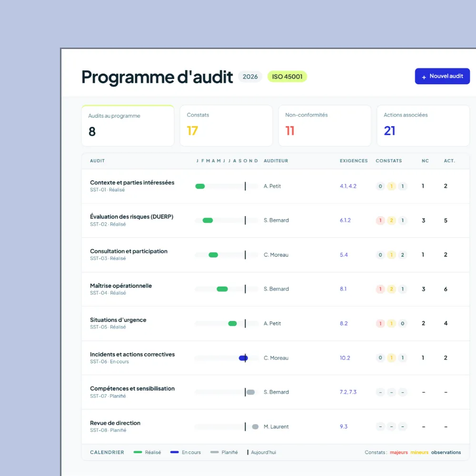
Task: Follow the 10.2 requirement link
Action: [345, 358]
